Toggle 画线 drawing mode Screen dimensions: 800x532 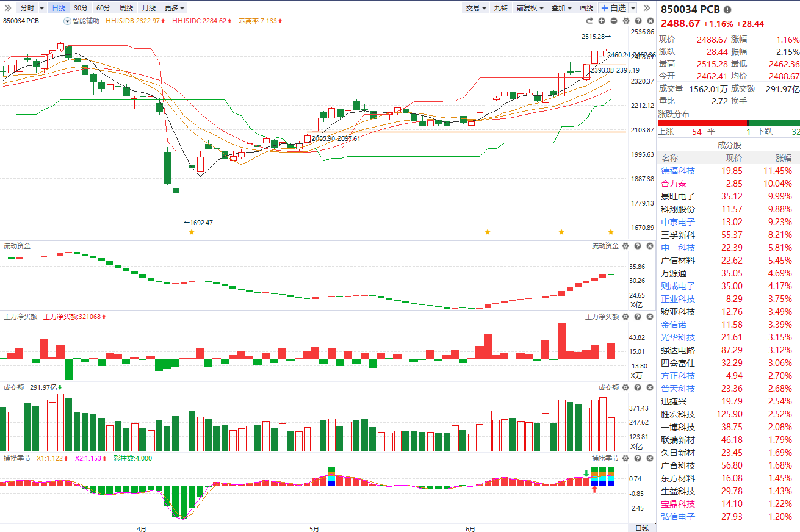pyautogui.click(x=586, y=8)
